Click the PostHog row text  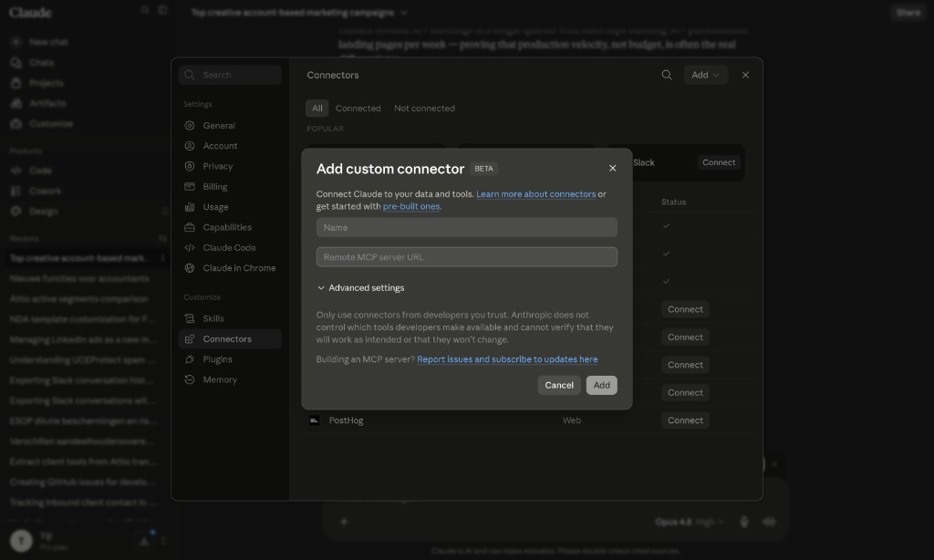pos(346,420)
